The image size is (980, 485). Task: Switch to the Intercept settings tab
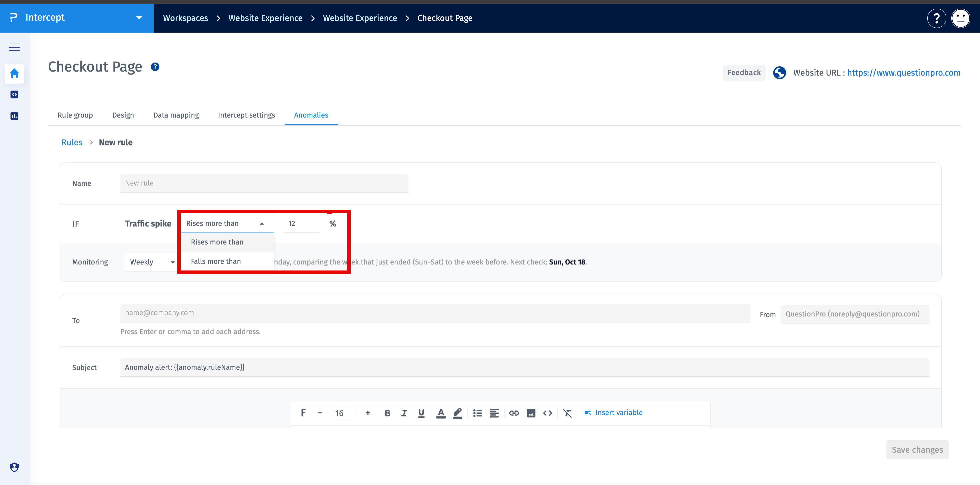[x=246, y=115]
